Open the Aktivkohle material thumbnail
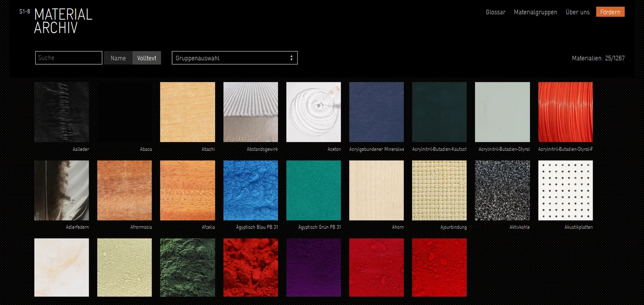644x305 pixels. tap(502, 190)
